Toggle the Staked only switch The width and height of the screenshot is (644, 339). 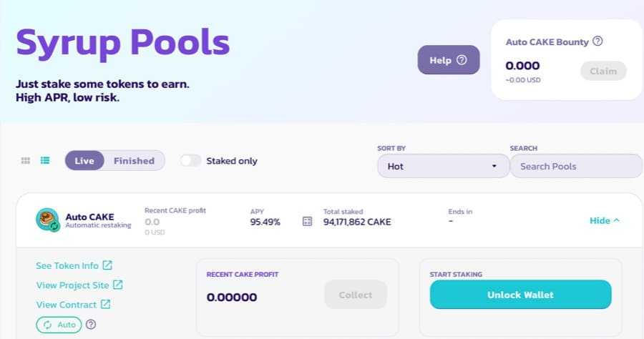pos(191,161)
